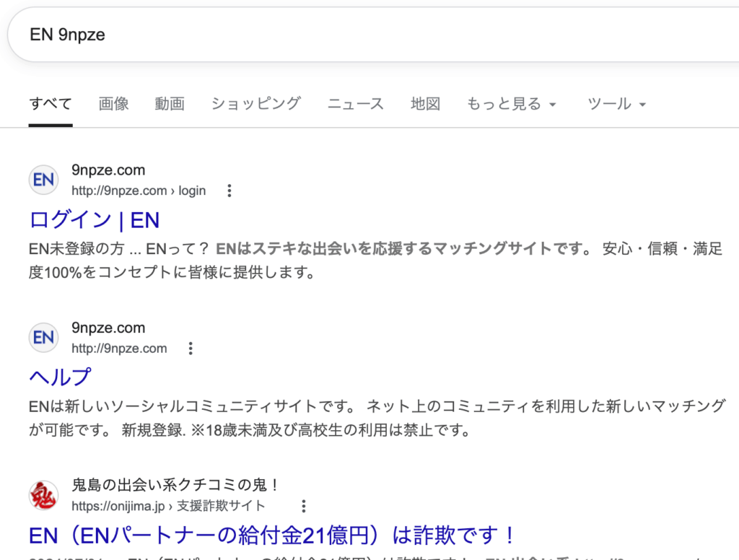This screenshot has width=739, height=560.
Task: Click the red onijima.jp site favicon
Action: [43, 495]
